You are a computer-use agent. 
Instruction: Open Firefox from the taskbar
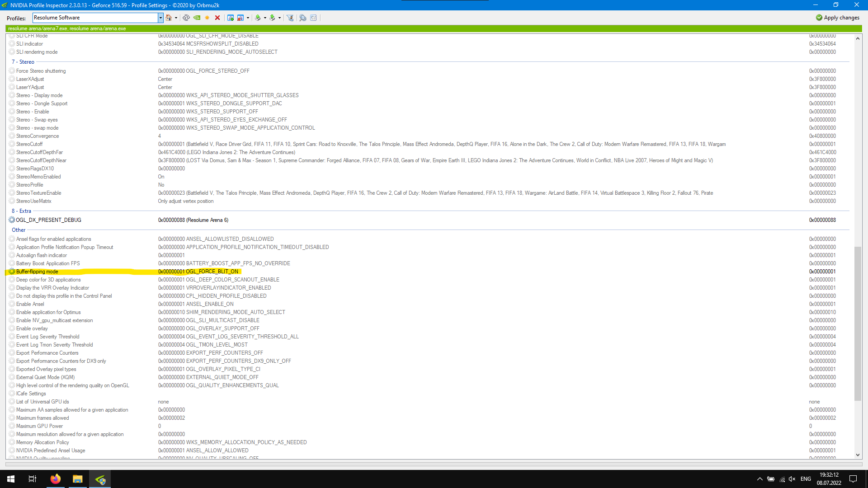56,479
